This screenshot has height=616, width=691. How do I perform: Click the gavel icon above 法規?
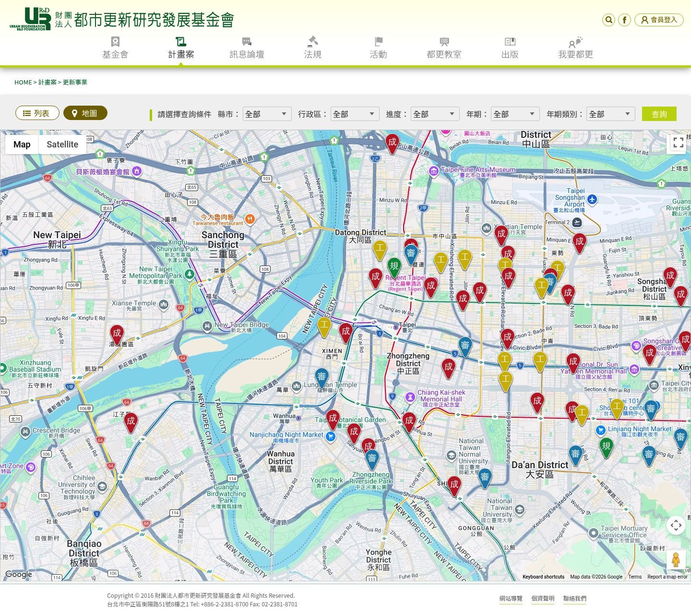[x=312, y=41]
